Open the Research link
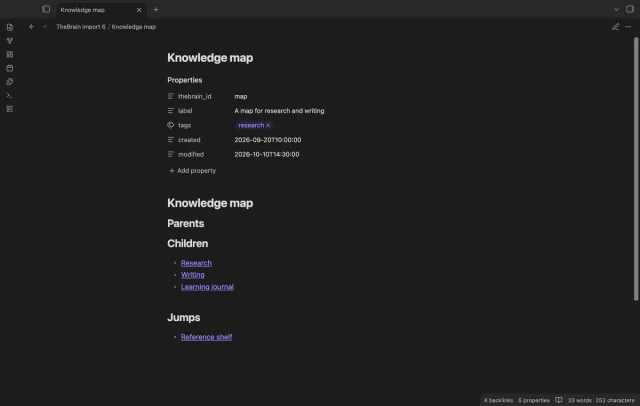Screen dimensions: 640x406 pos(196,263)
